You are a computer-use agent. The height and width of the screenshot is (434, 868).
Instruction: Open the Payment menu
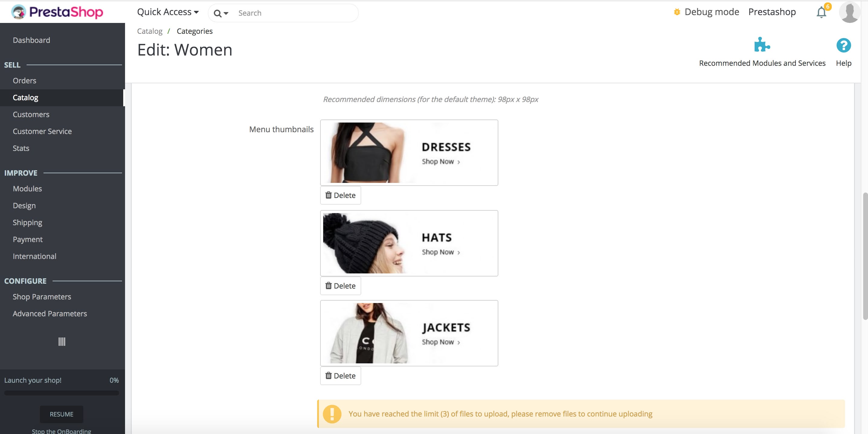pyautogui.click(x=27, y=239)
